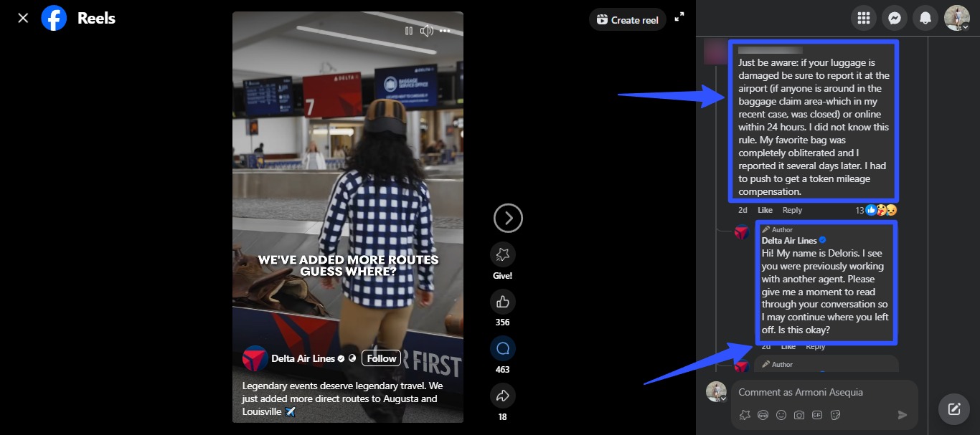
Task: Go to the next reel
Action: [x=508, y=218]
